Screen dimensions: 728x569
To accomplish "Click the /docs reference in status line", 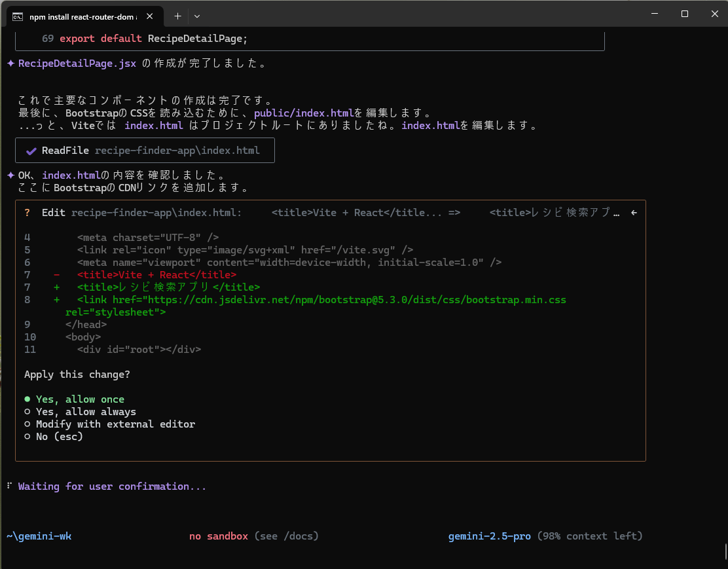I will coord(297,536).
